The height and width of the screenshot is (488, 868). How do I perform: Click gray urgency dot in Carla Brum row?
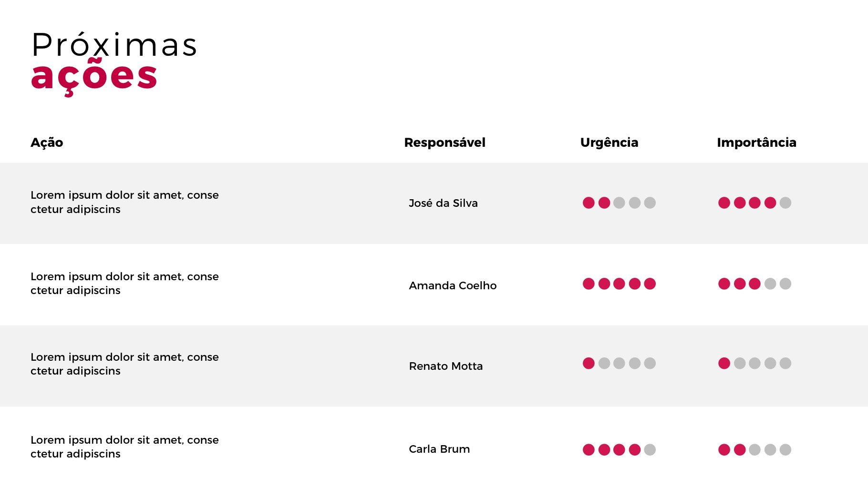[x=650, y=450]
